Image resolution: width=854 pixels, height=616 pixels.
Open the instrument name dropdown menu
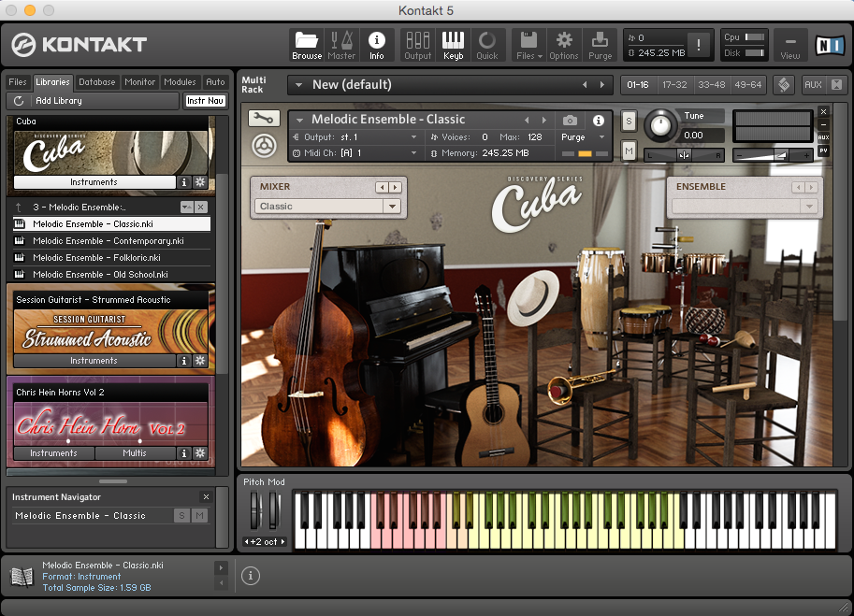pyautogui.click(x=299, y=120)
